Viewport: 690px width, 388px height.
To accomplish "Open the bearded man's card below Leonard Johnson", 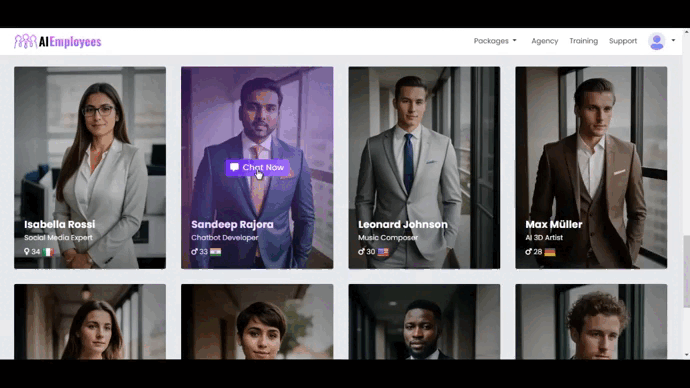I will pos(424,322).
